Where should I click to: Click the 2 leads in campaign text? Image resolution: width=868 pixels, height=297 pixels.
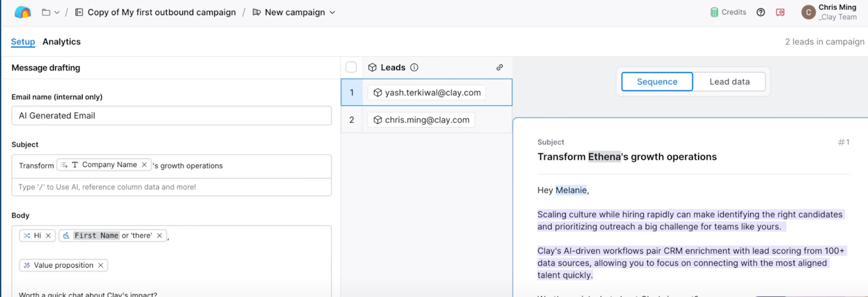click(x=825, y=42)
